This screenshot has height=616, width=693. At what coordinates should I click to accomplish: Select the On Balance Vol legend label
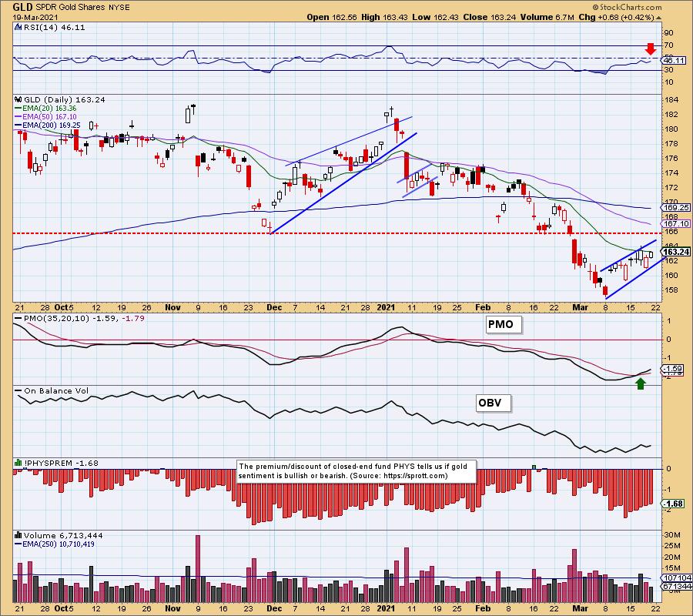(52, 390)
